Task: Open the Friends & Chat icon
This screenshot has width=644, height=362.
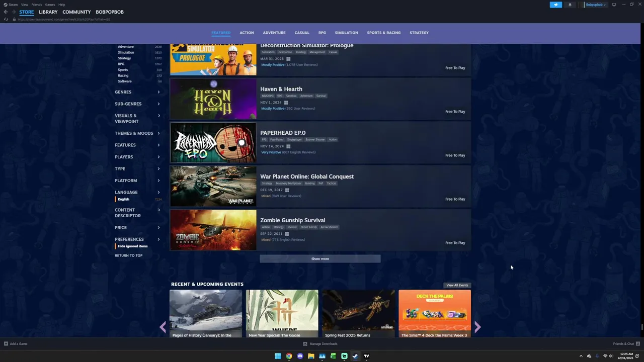Action: click(x=637, y=344)
